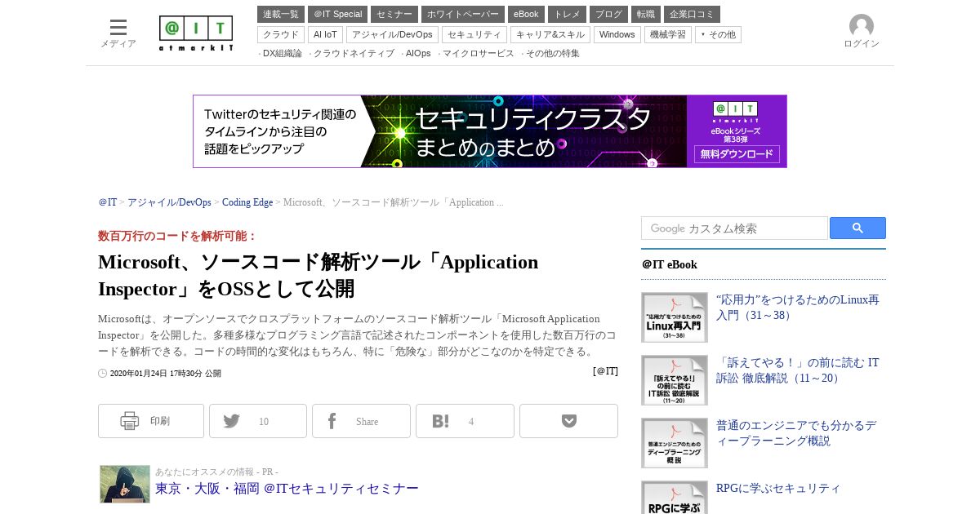Image resolution: width=980 pixels, height=514 pixels.
Task: Open the 連載一覧 menu item
Action: [281, 15]
